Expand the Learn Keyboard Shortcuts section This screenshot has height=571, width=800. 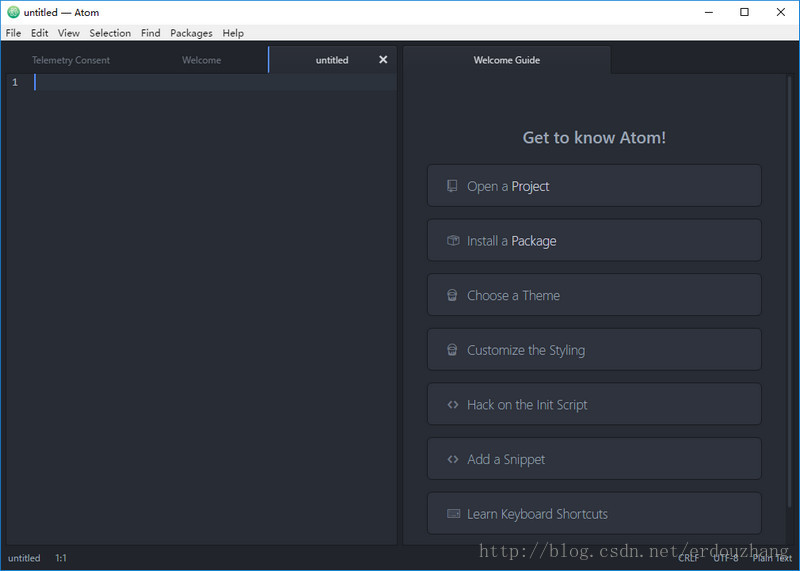pos(594,513)
